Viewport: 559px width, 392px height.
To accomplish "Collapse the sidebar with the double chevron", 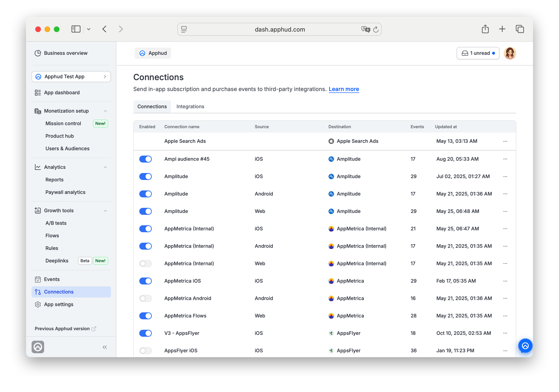I will [105, 347].
